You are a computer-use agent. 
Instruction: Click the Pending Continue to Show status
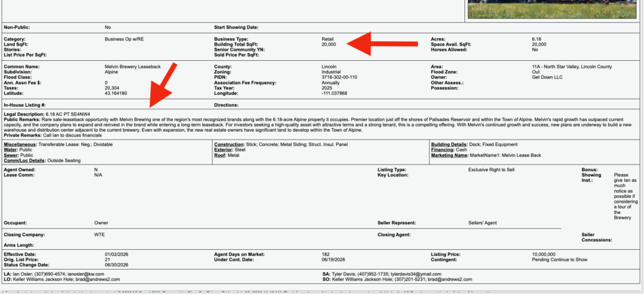pyautogui.click(x=559, y=260)
